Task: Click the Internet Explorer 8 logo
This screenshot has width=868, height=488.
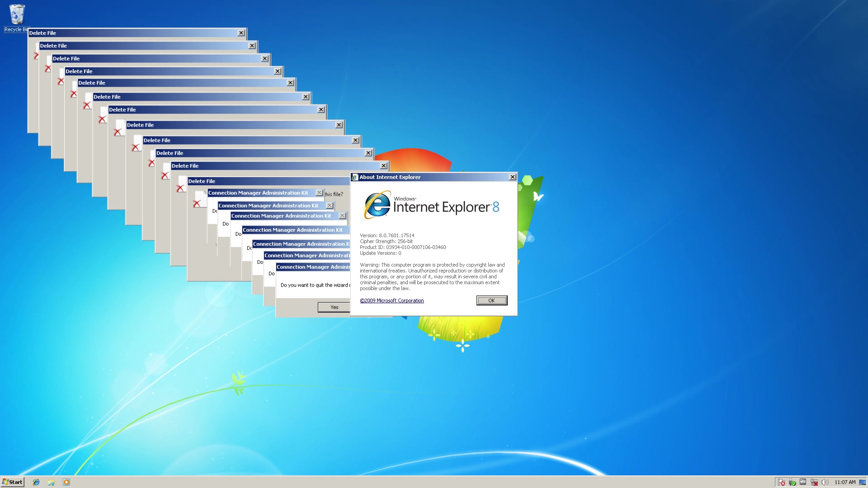Action: [432, 205]
